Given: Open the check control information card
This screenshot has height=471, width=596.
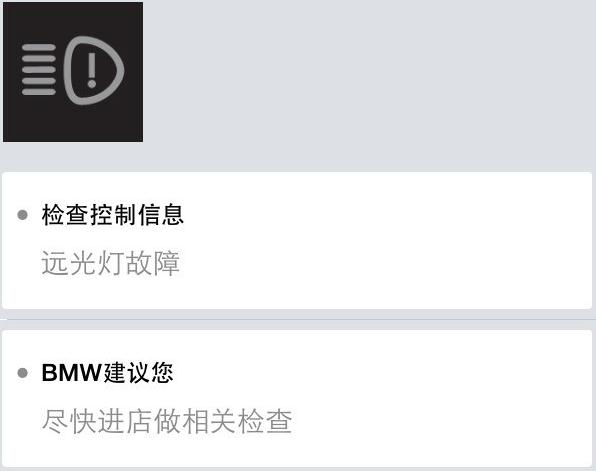Looking at the screenshot, I should 297,240.
